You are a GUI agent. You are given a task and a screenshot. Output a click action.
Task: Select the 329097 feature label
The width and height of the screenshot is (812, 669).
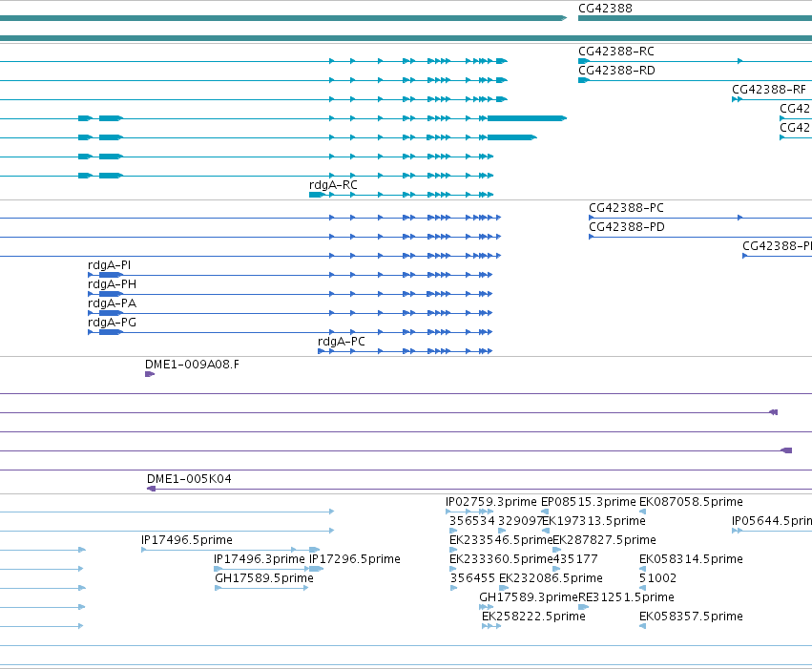coord(520,521)
